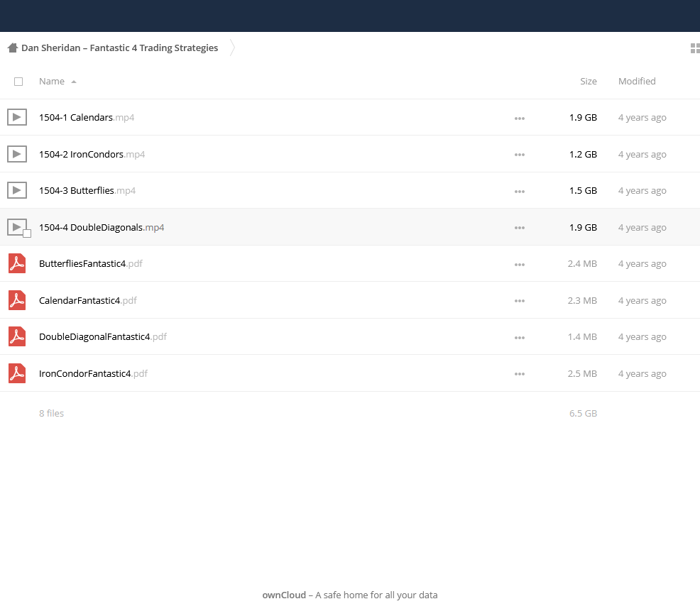
Task: Click the ownCloud footer link
Action: click(284, 595)
